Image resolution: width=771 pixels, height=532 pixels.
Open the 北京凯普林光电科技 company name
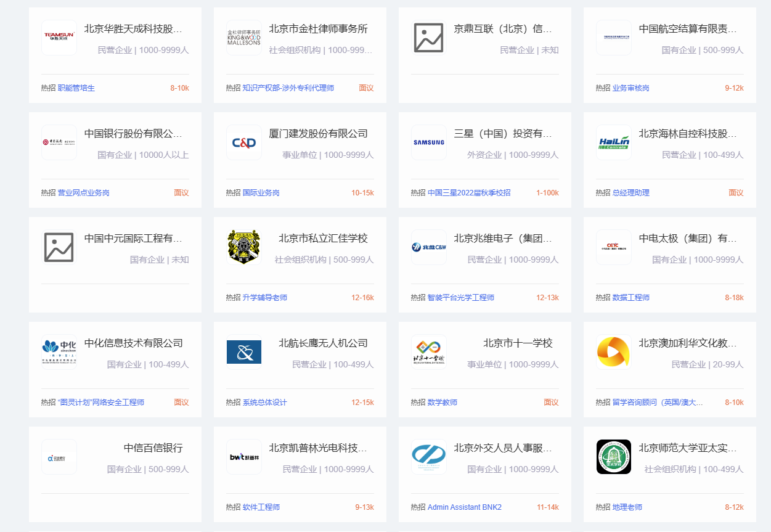pos(318,448)
